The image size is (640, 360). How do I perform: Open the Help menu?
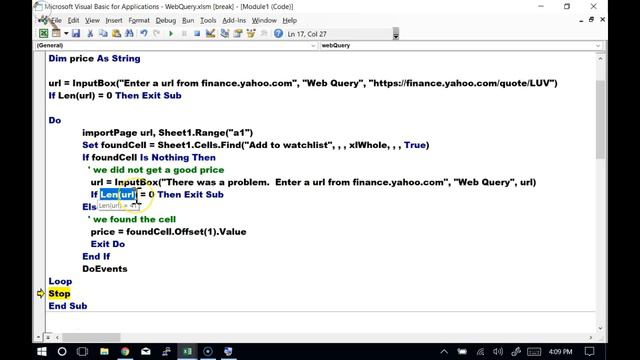click(x=290, y=20)
